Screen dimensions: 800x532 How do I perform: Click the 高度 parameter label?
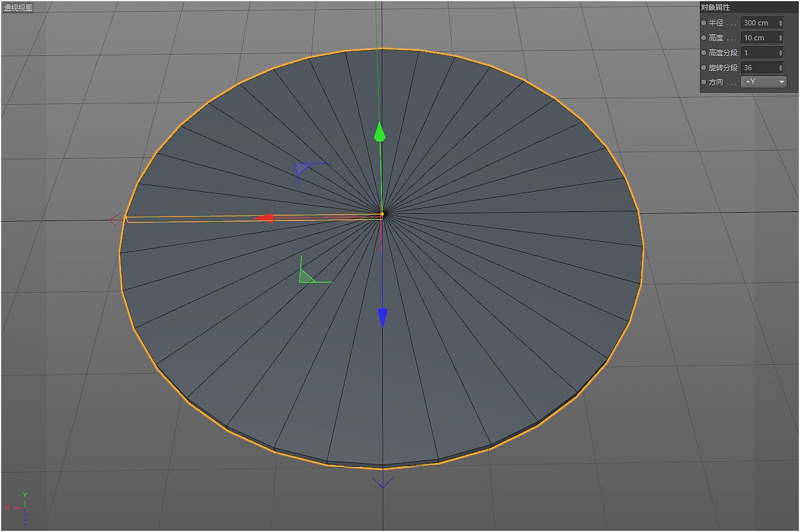coord(716,38)
